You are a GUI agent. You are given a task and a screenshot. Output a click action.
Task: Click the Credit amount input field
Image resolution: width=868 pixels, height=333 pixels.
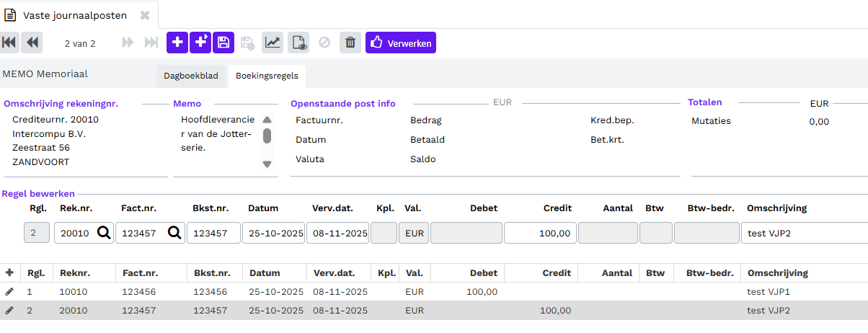[x=539, y=233]
